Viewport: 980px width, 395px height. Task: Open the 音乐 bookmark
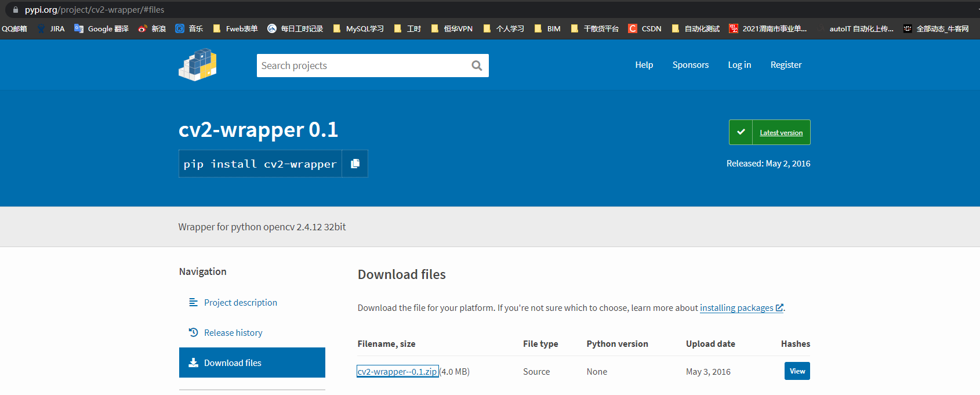(x=189, y=28)
